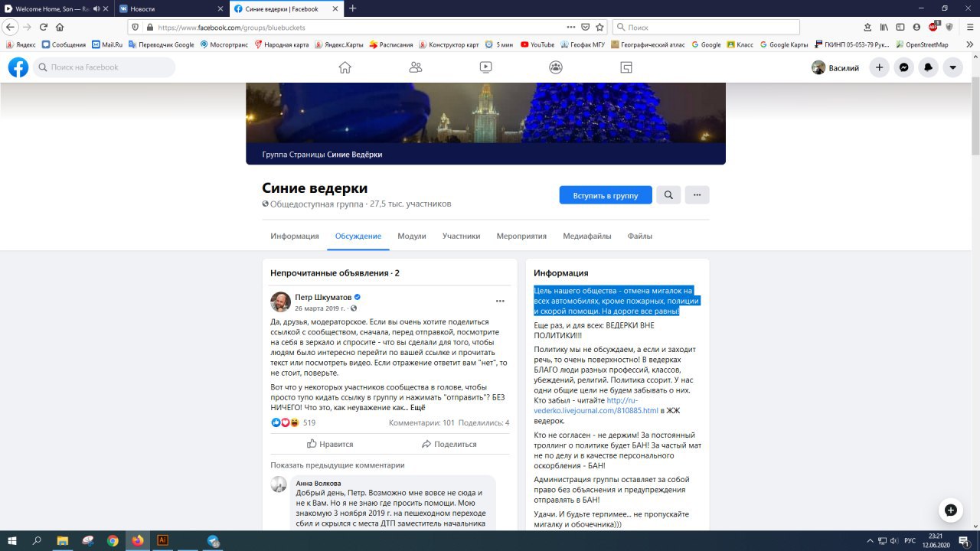Open the Яндекс.Карты bookmark
This screenshot has width=980, height=551.
339,44
